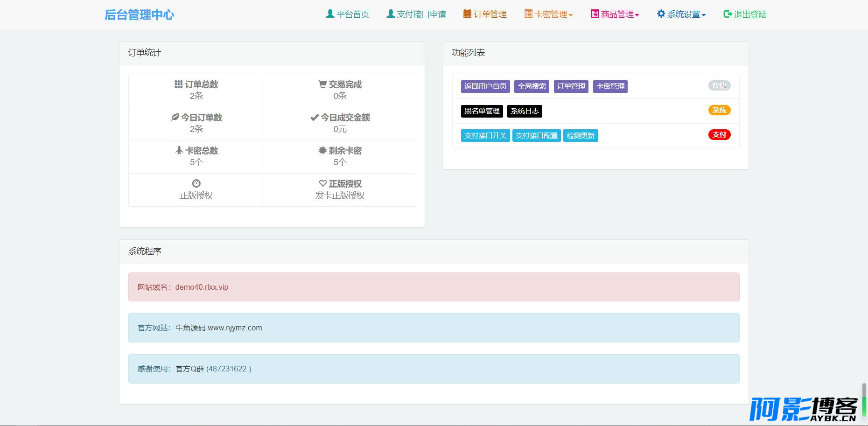The height and width of the screenshot is (426, 868).
Task: Expand the 商品管理 dropdown caret
Action: [637, 15]
